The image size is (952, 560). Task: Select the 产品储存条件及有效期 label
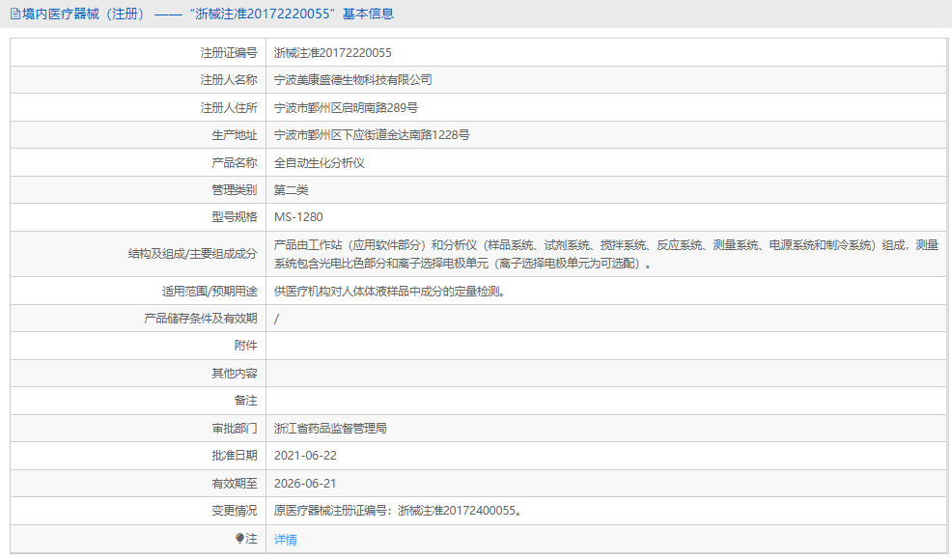point(201,319)
